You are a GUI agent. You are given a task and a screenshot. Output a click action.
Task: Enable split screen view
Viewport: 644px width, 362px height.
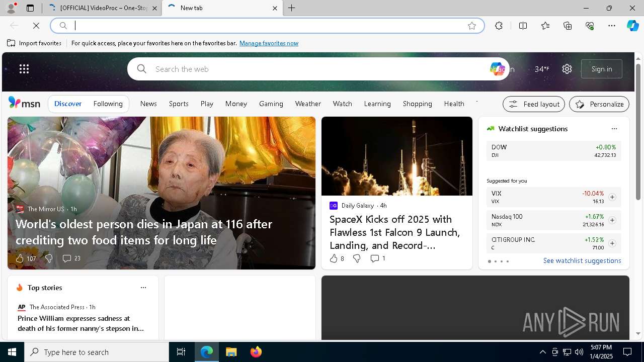(523, 26)
